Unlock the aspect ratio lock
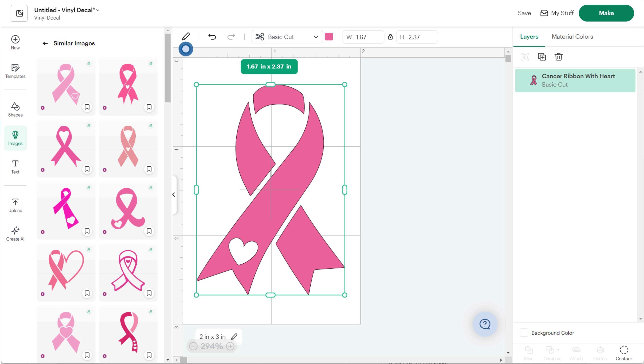Screen dimensions: 644x364 [x=391, y=37]
